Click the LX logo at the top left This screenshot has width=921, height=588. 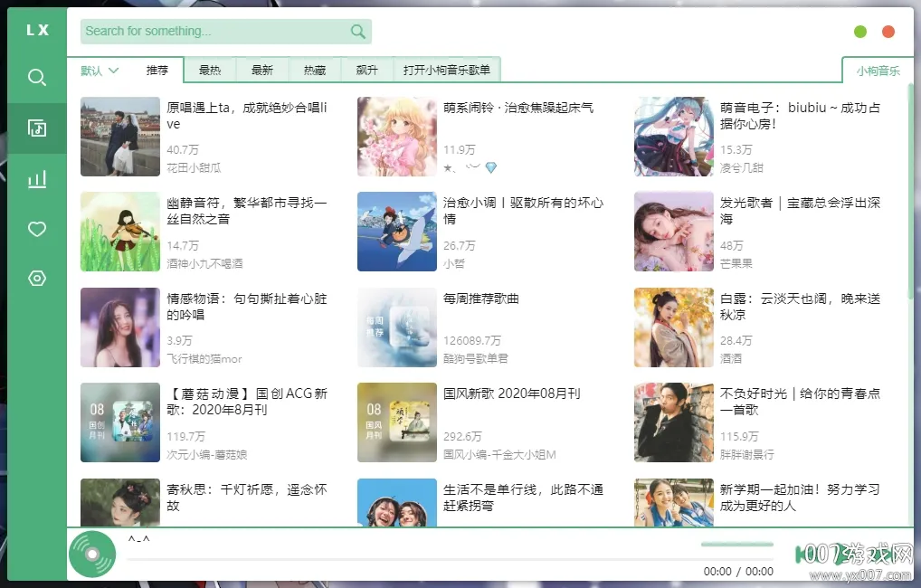(x=36, y=29)
